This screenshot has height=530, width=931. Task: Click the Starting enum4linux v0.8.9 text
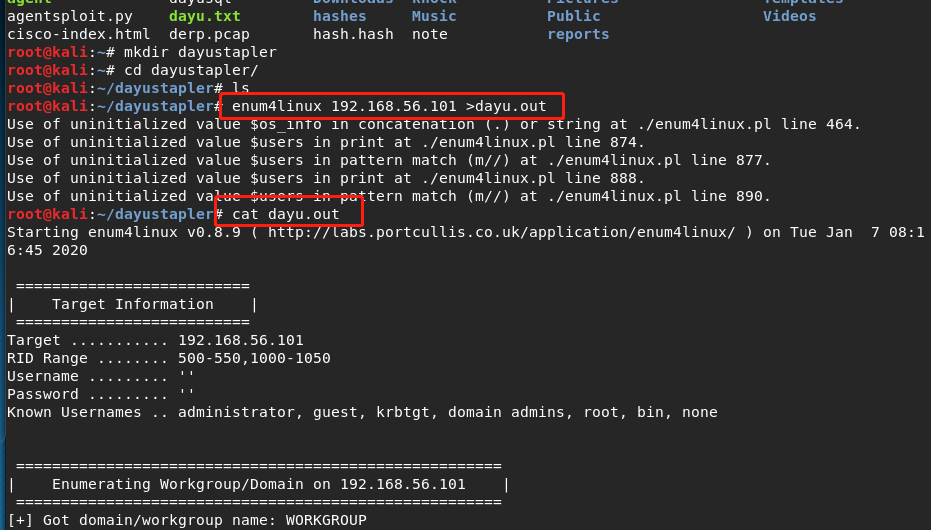124,232
